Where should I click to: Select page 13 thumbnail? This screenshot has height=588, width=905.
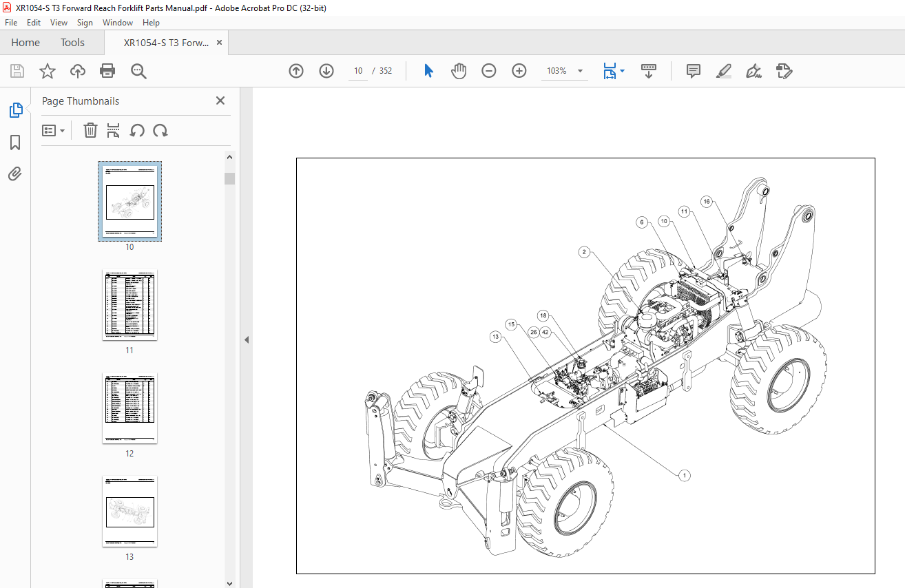pos(129,512)
